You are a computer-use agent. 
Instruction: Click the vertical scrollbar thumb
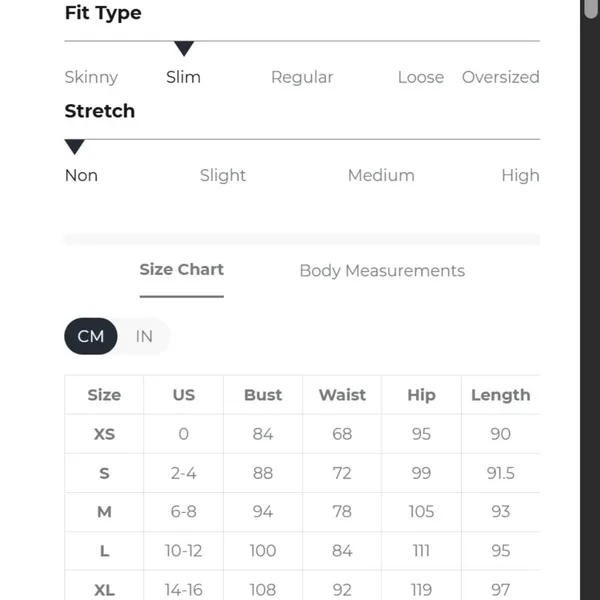591,8
